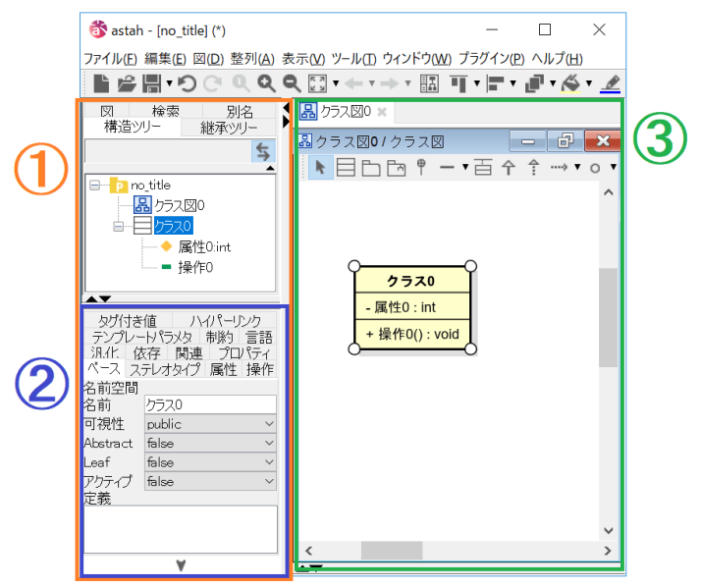This screenshot has height=588, width=701.
Task: Click the 名前 text field containing クラス0
Action: click(x=210, y=404)
